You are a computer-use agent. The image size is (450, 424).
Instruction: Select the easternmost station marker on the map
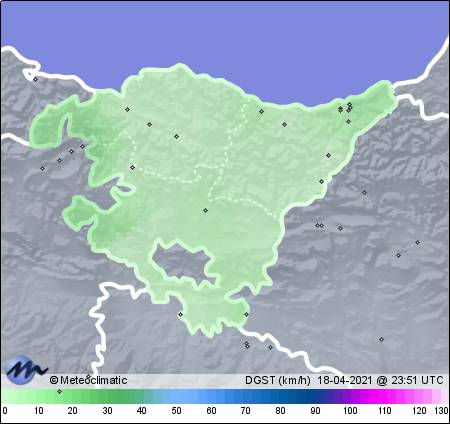[x=418, y=242]
